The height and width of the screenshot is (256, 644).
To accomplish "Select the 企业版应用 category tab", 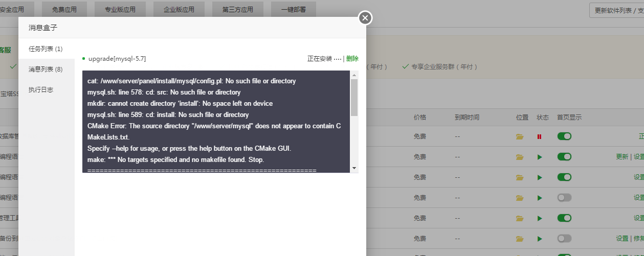I will pyautogui.click(x=179, y=9).
